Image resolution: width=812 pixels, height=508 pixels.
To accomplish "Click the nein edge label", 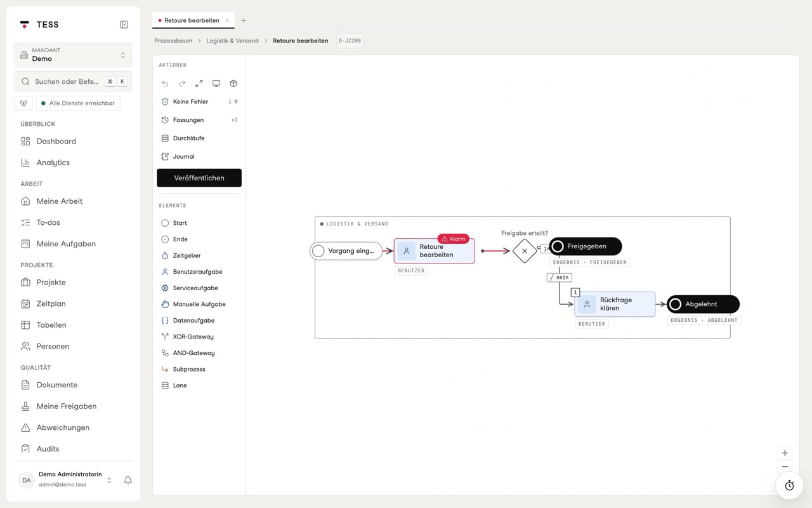I will point(560,277).
